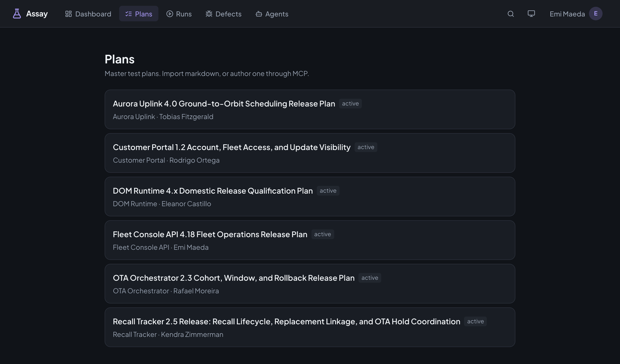Go to the Dashboard tab
Screen dimensions: 620x364
(x=88, y=14)
